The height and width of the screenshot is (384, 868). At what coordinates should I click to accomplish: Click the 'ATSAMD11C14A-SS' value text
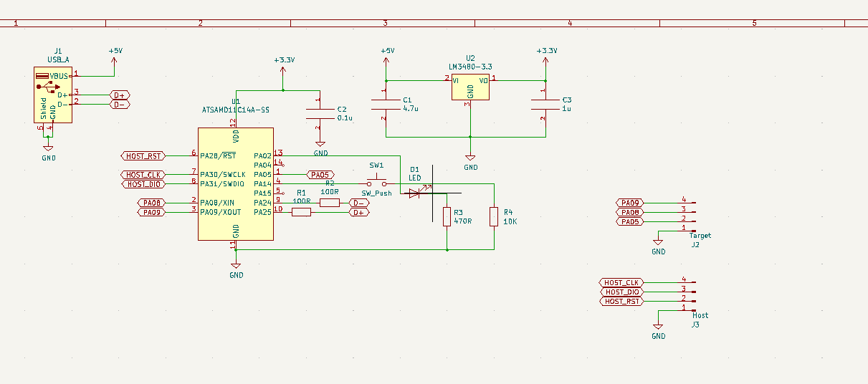coord(236,110)
